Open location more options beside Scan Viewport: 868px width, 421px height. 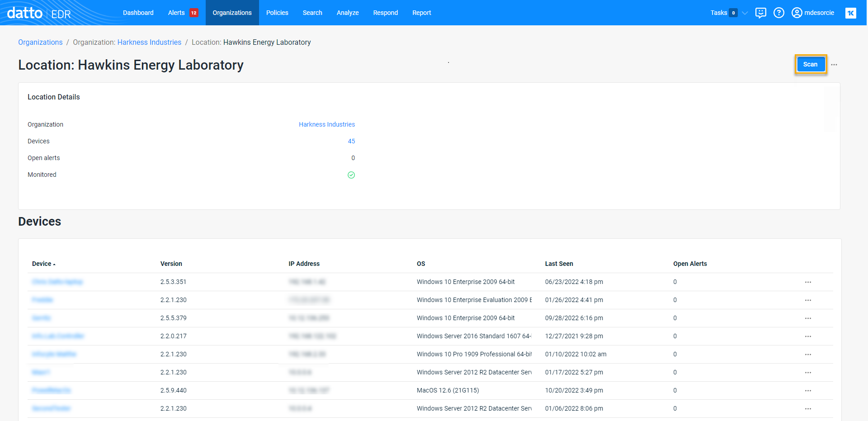[834, 65]
